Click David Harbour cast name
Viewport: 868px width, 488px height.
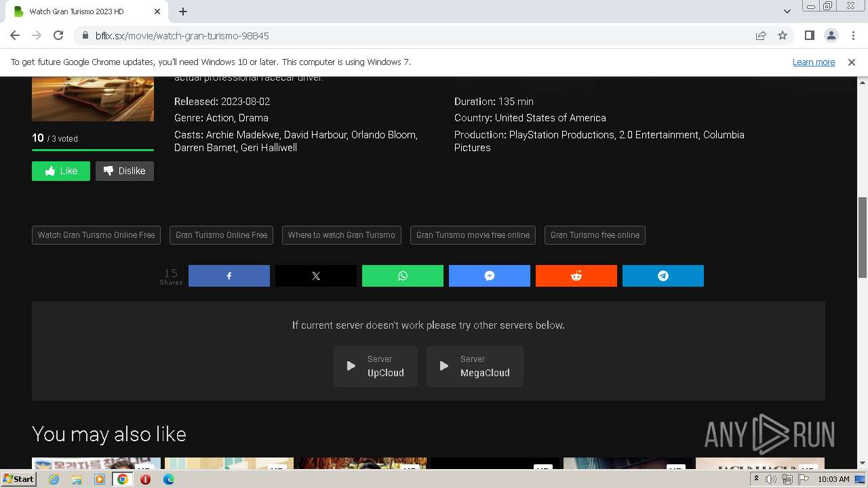click(x=315, y=135)
